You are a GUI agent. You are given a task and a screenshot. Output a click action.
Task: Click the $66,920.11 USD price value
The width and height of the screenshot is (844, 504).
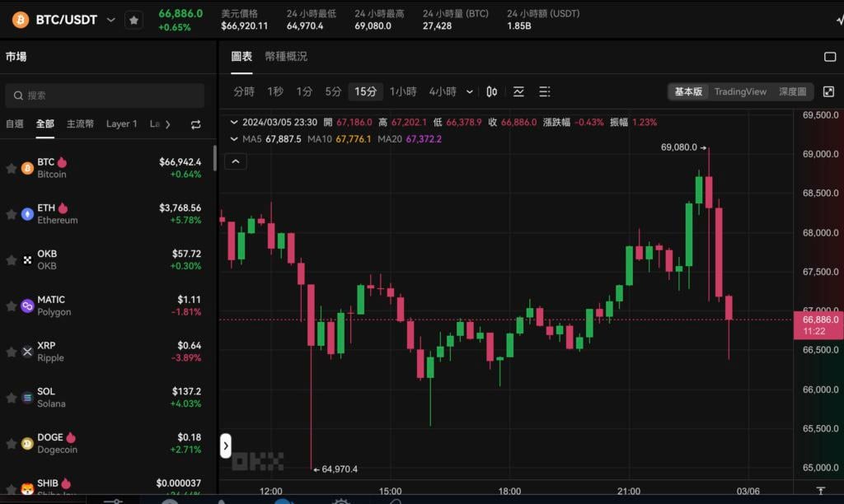click(244, 26)
